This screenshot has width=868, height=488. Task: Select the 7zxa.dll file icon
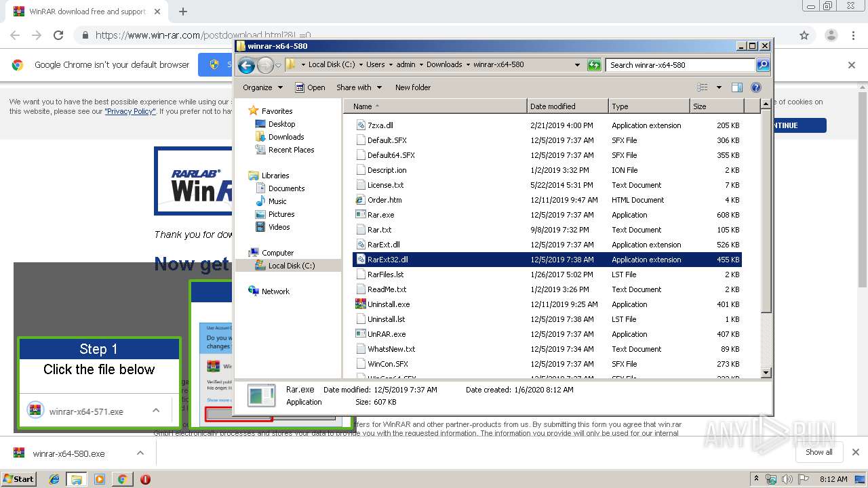click(361, 125)
